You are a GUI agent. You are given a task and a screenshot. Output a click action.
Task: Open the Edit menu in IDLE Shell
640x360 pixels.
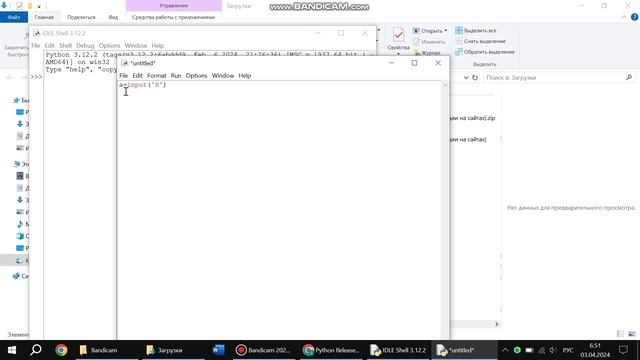click(x=49, y=45)
